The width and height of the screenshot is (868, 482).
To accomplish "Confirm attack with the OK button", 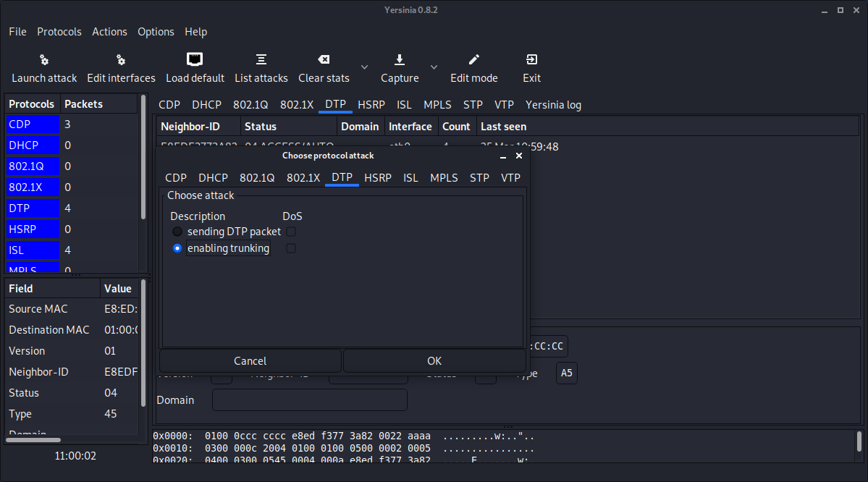I will click(434, 361).
